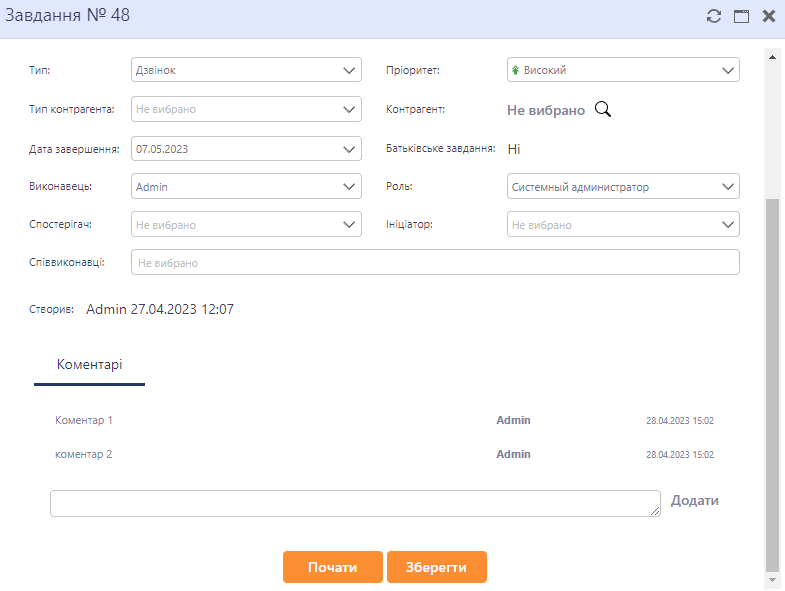Expand the Спостерігач dropdown
The height and width of the screenshot is (591, 785).
246,225
